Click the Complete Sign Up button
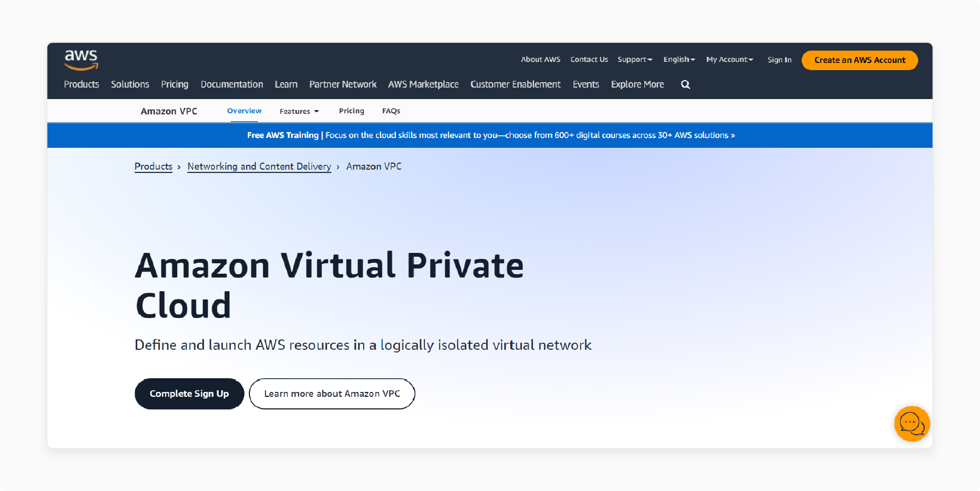 tap(189, 394)
